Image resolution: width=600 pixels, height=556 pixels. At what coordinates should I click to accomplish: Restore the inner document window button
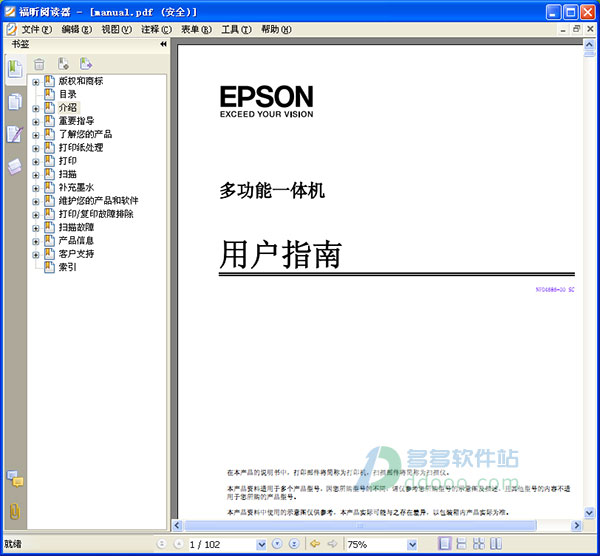pos(576,29)
